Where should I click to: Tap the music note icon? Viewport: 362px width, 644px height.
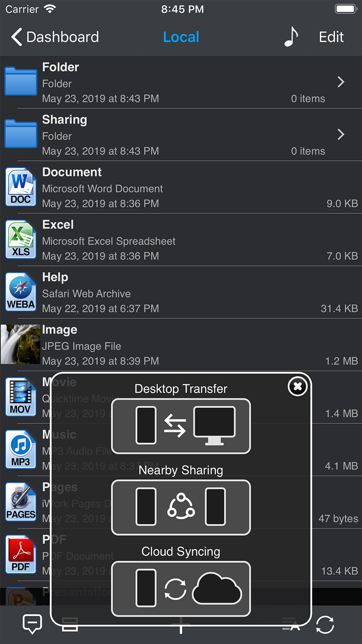click(x=291, y=37)
